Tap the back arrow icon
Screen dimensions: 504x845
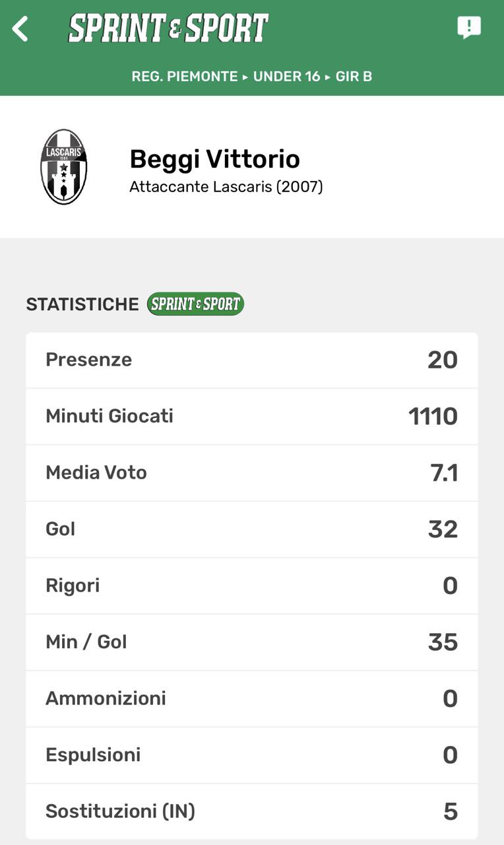point(20,29)
